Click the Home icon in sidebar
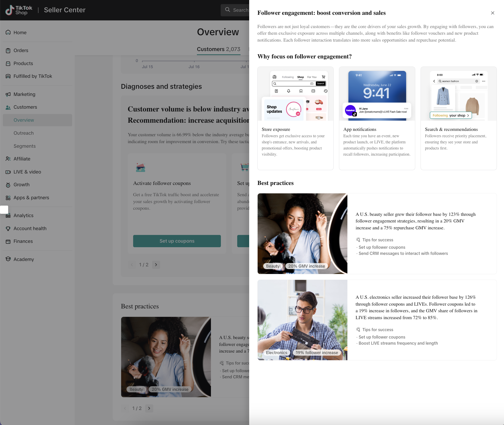 pyautogui.click(x=8, y=32)
